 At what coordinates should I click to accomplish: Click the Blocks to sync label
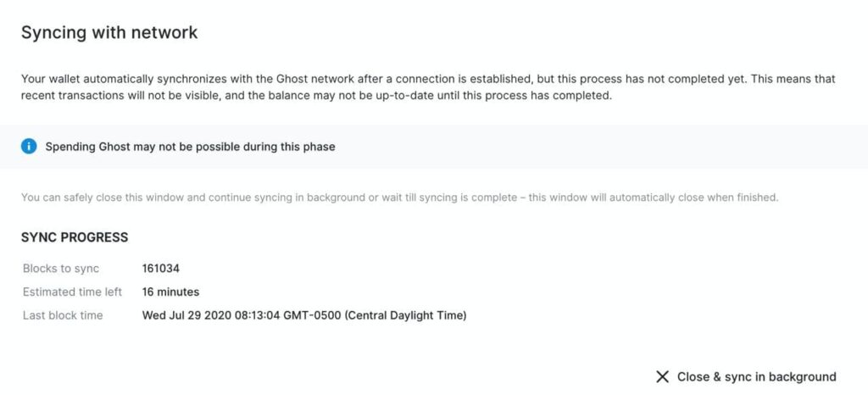click(x=61, y=269)
